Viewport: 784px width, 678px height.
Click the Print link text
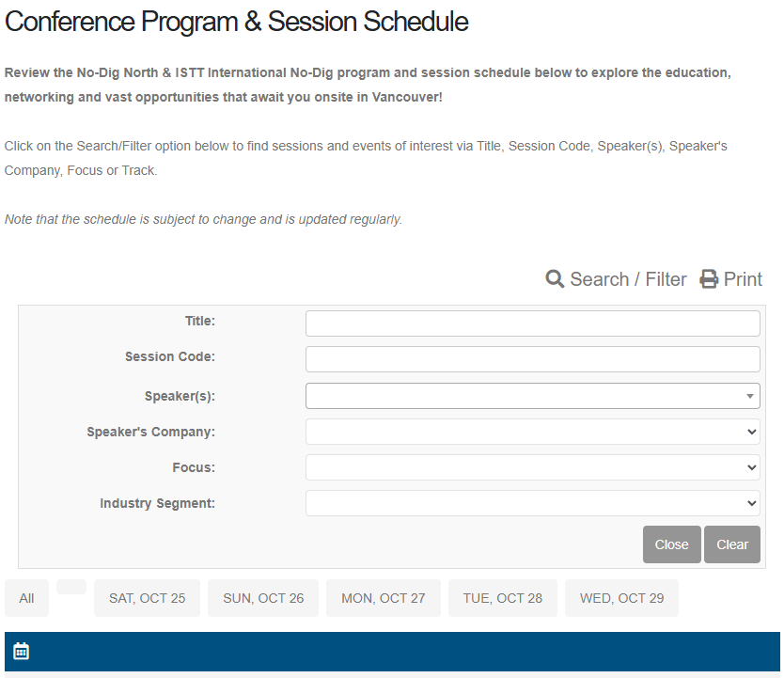click(743, 279)
